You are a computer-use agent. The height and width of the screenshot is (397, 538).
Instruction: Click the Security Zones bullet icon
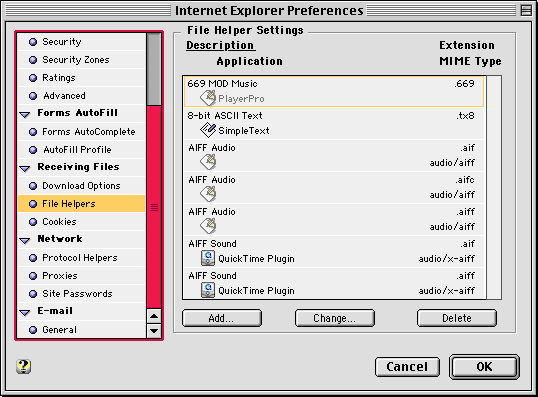(x=33, y=60)
